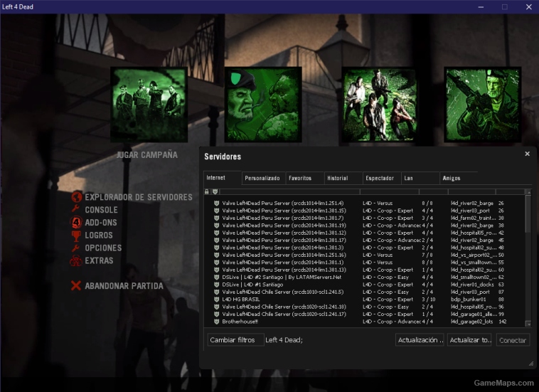Switch to the Favoritos tab
Screen dimensions: 539x392
[x=304, y=178]
